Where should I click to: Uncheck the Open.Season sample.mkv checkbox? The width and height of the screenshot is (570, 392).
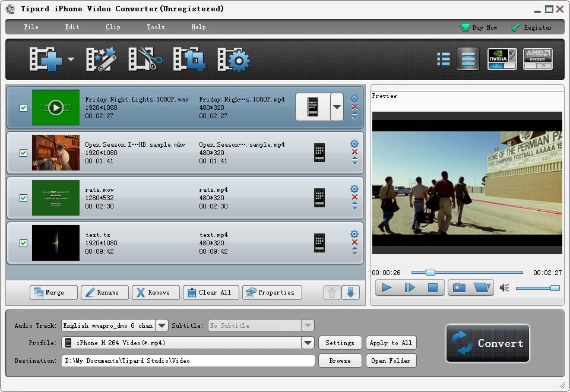pyautogui.click(x=23, y=153)
